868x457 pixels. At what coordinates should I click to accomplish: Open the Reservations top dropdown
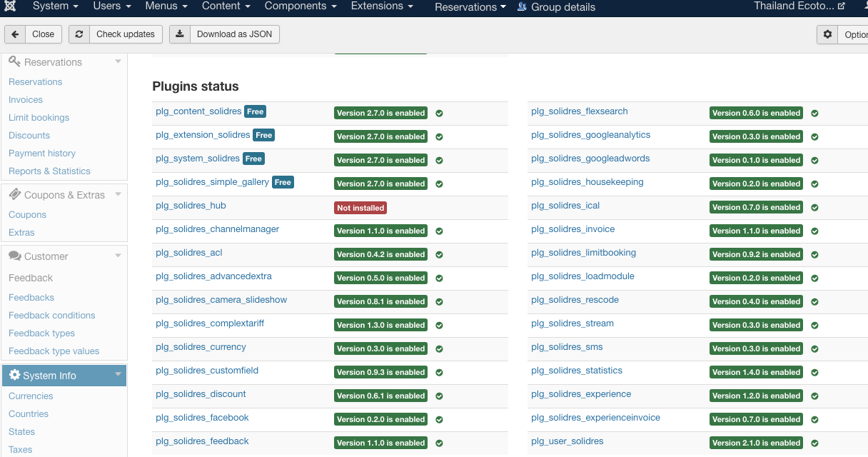pos(470,7)
